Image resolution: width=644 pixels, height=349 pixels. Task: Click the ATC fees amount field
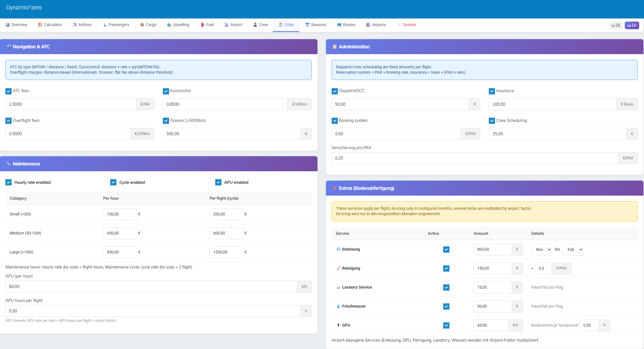(71, 104)
